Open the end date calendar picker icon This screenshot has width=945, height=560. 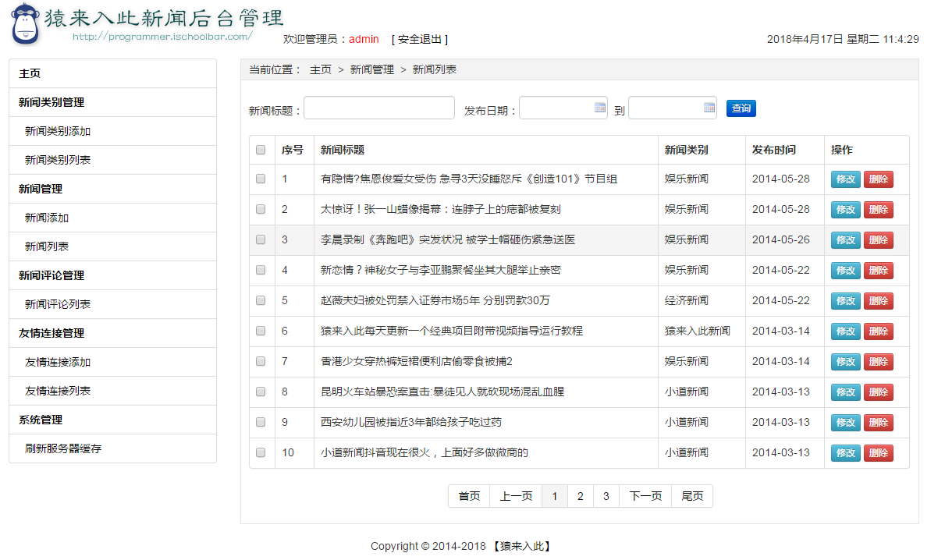[709, 108]
